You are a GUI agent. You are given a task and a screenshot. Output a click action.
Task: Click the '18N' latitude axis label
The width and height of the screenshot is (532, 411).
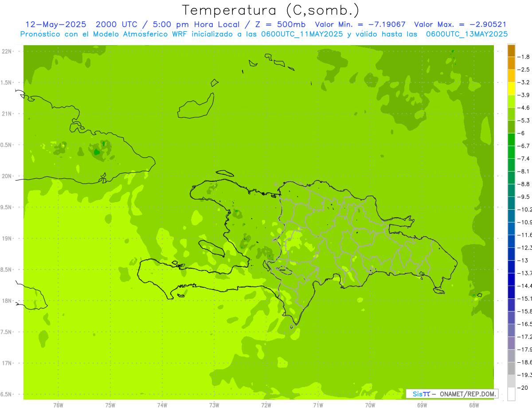[x=8, y=301]
